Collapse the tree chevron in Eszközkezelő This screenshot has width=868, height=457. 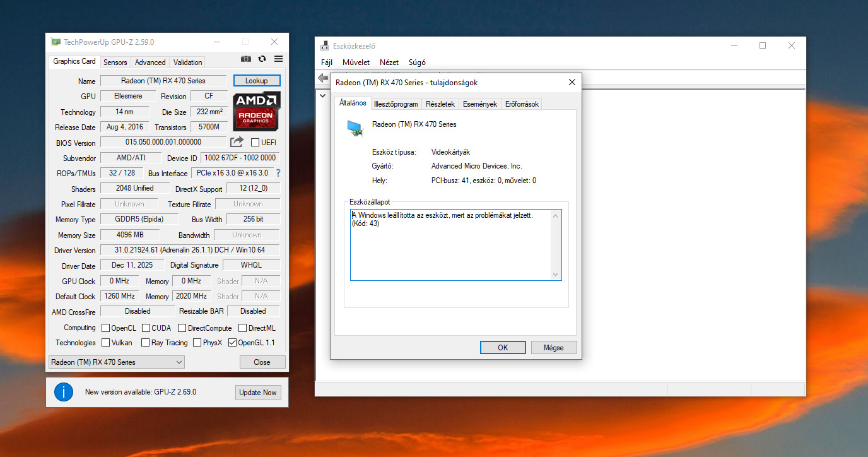pos(323,97)
